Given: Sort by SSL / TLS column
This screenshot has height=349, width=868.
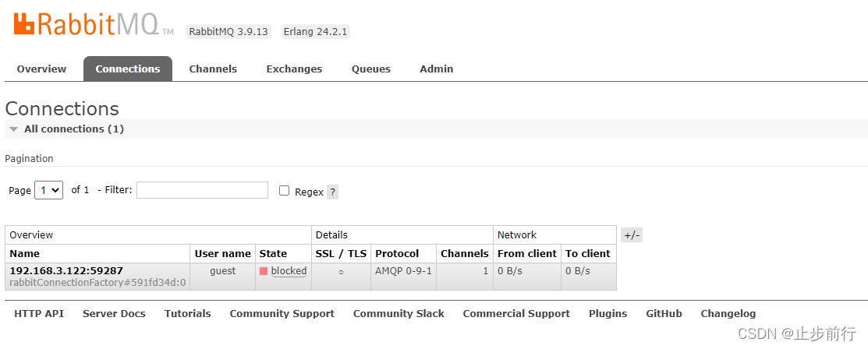Looking at the screenshot, I should coord(341,254).
